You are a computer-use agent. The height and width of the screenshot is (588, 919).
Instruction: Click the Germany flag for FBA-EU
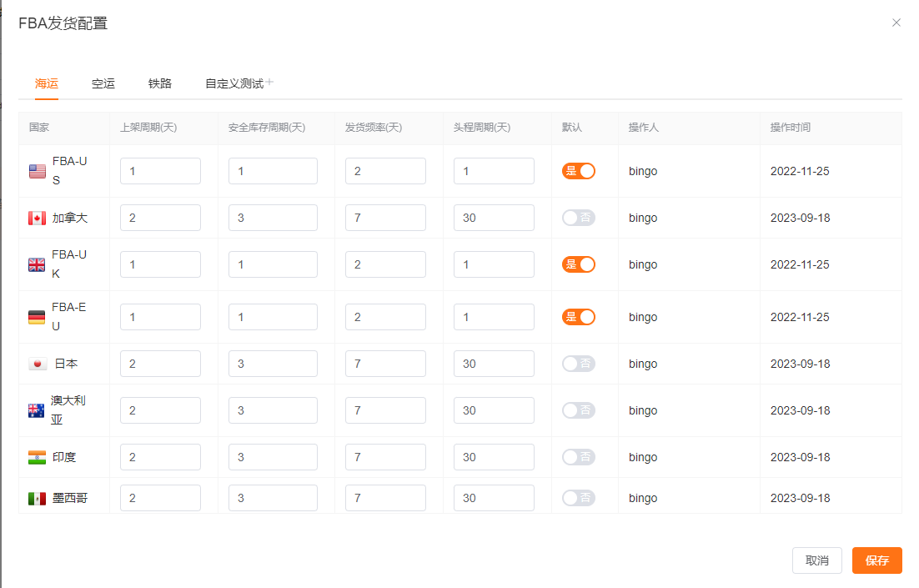[x=37, y=317]
